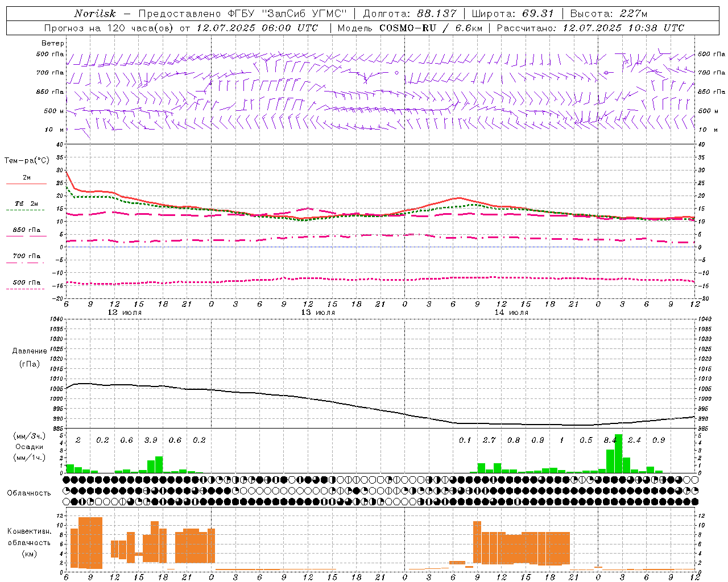
Task: Click the "Высота: 227м" header text
Action: [609, 14]
